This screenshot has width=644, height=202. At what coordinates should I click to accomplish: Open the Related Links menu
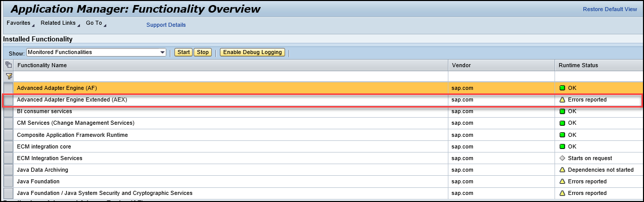coord(60,23)
